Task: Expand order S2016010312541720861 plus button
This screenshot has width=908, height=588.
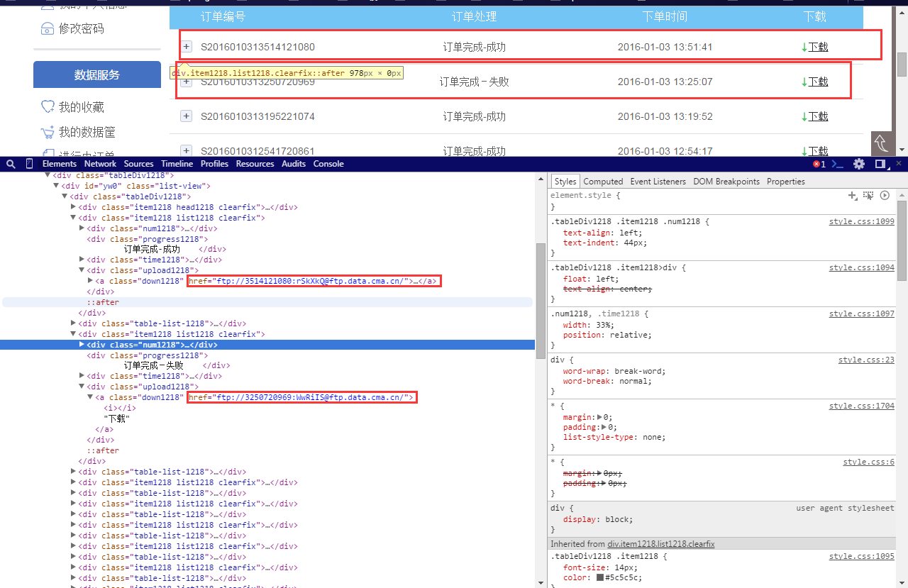Action: coord(186,150)
